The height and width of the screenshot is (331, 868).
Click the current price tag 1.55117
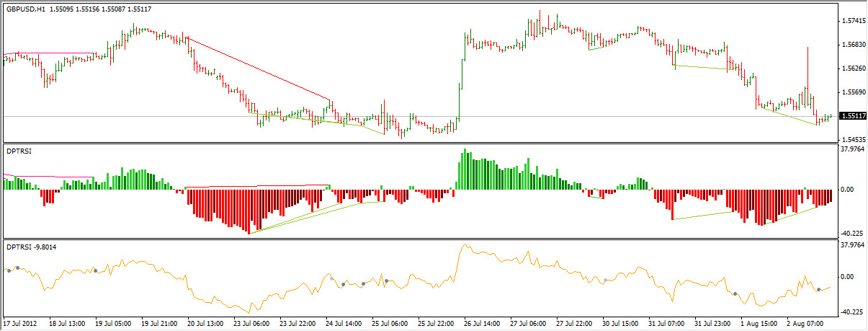(x=853, y=116)
